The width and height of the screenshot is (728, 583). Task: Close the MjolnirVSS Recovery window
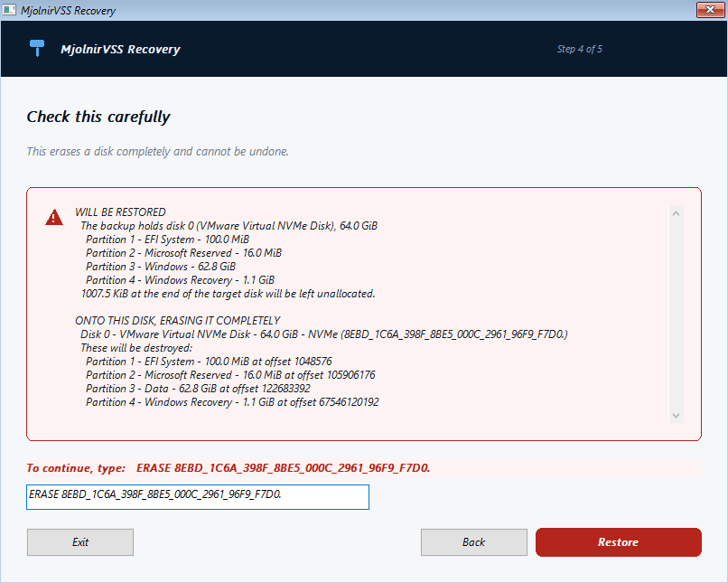[x=710, y=10]
